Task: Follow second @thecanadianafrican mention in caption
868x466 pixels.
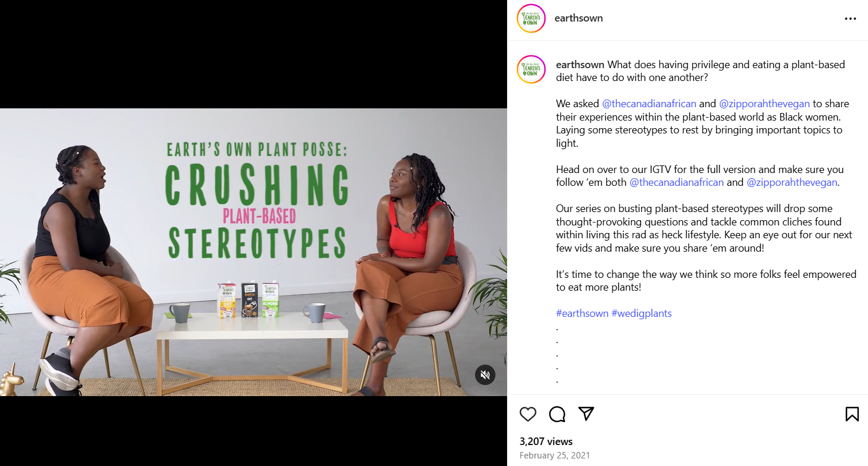Action: (676, 182)
